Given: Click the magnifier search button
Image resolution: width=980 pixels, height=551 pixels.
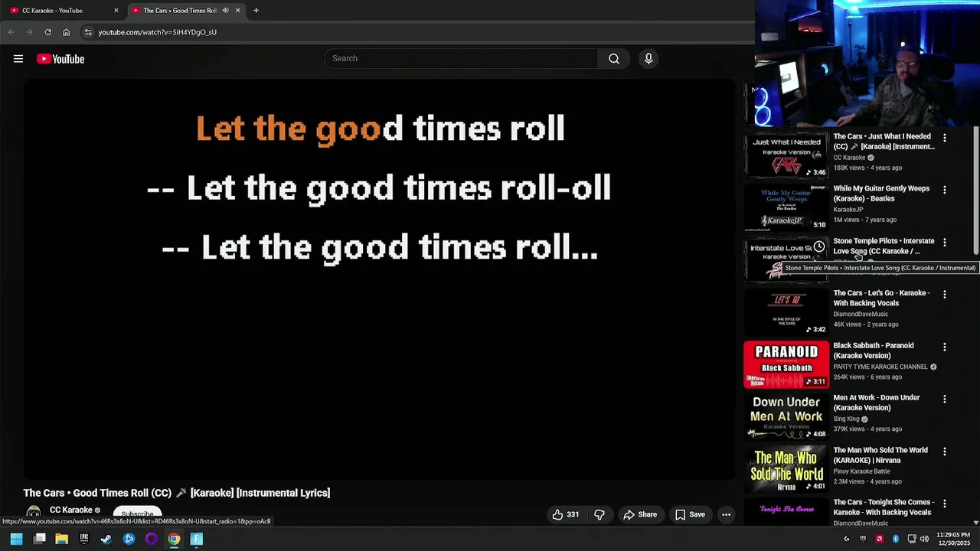Looking at the screenshot, I should (x=614, y=59).
